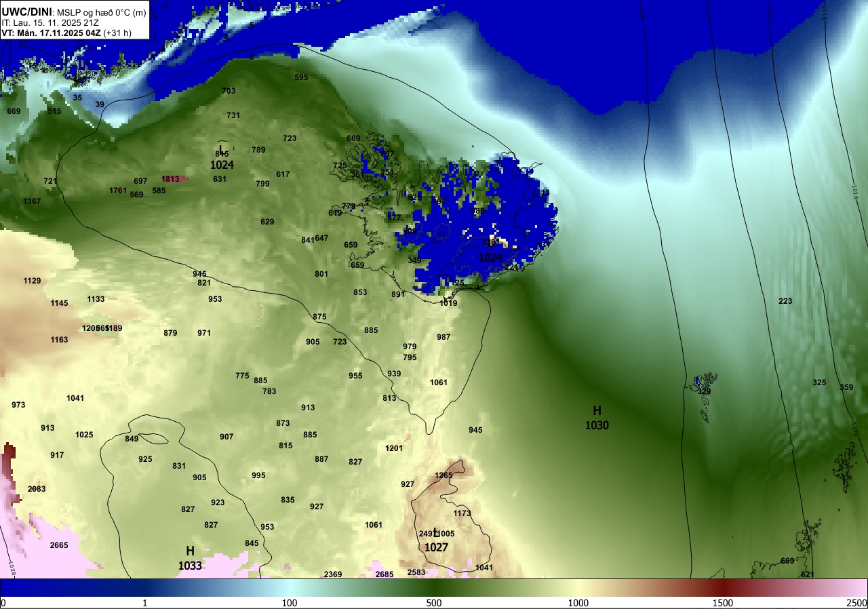Screen dimensions: 868x609
Task: Click the 1129 height value
Action: (32, 281)
